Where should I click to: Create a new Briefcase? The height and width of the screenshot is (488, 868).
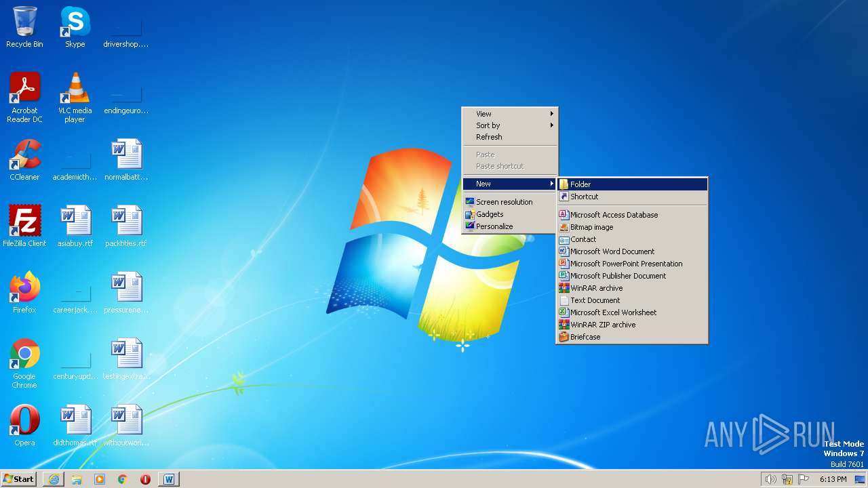pyautogui.click(x=633, y=337)
